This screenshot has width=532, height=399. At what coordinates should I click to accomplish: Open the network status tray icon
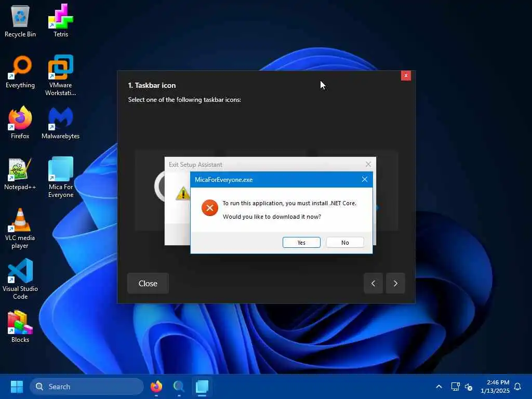[455, 387]
